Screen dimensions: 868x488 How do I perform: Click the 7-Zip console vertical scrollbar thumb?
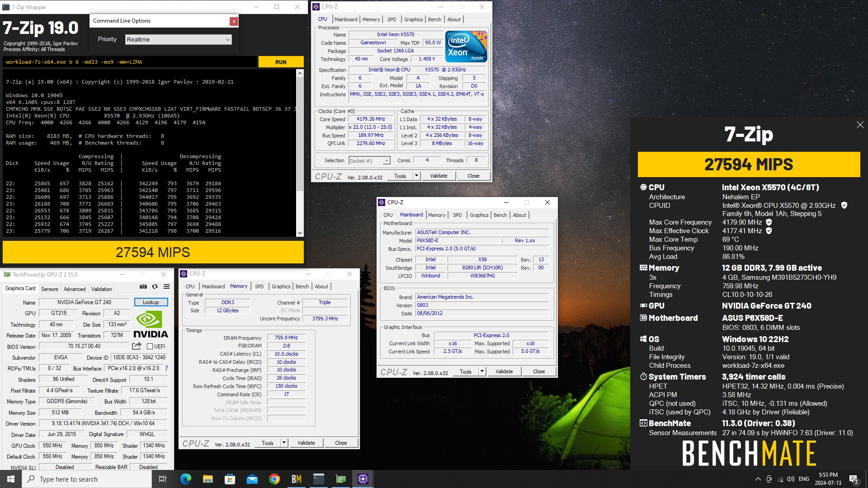pos(299,134)
